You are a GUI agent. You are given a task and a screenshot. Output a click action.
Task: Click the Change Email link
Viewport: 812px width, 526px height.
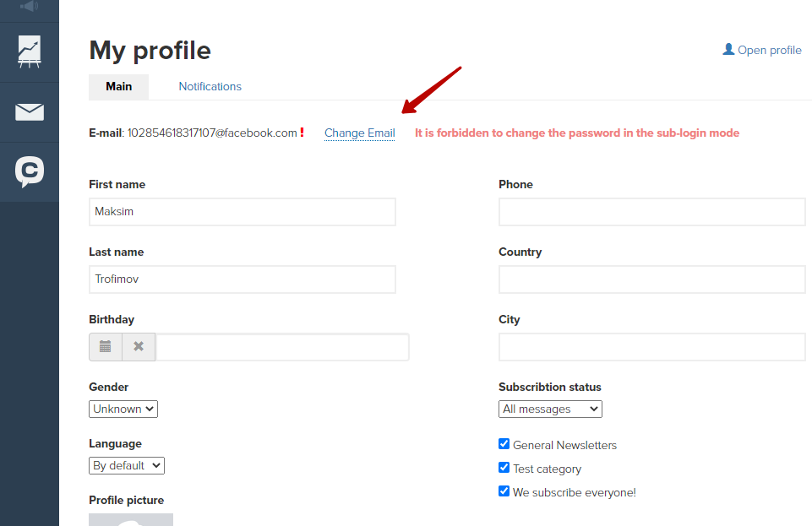[x=359, y=133]
